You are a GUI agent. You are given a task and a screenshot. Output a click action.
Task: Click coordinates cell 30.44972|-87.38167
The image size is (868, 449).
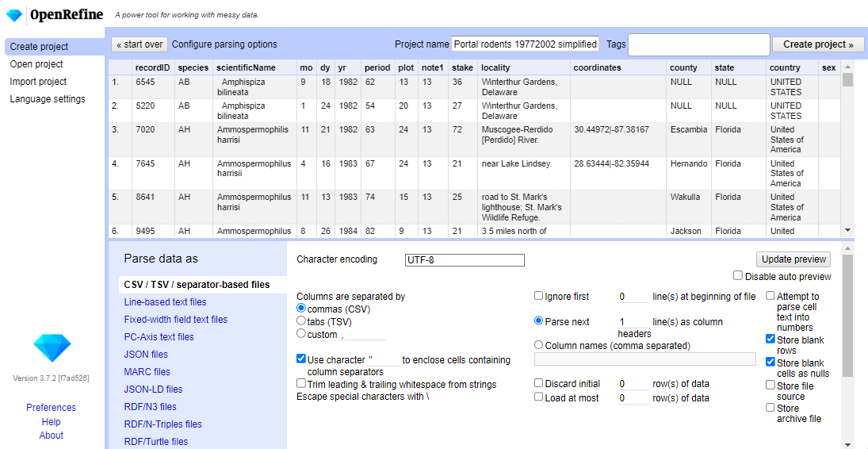(x=618, y=139)
